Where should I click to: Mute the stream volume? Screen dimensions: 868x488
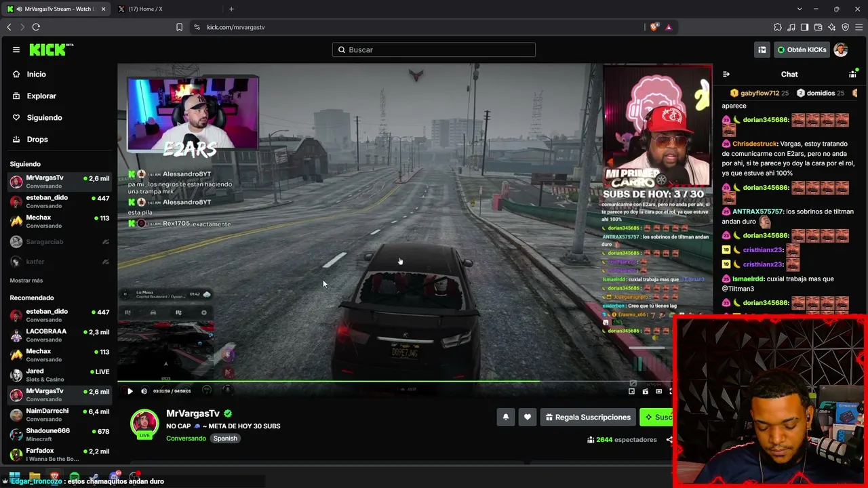[x=144, y=391]
